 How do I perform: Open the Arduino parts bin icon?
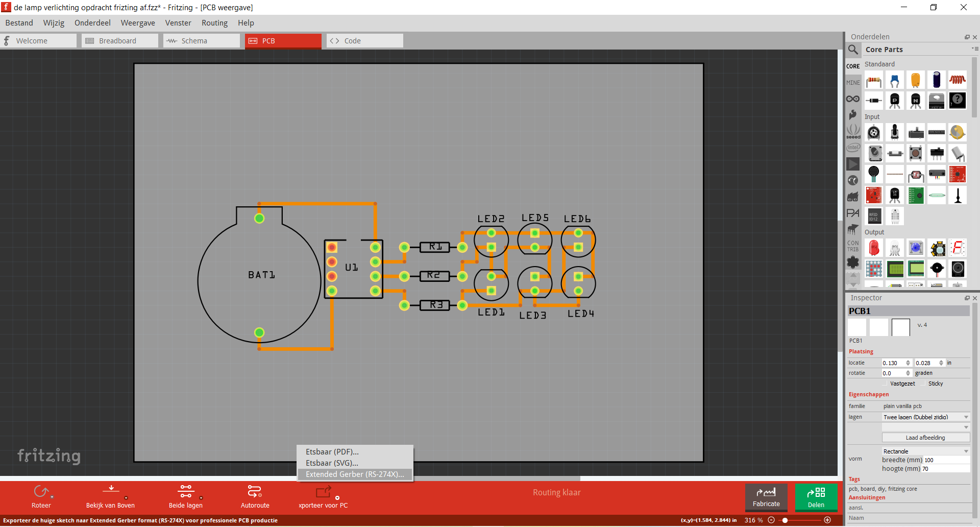pyautogui.click(x=853, y=99)
